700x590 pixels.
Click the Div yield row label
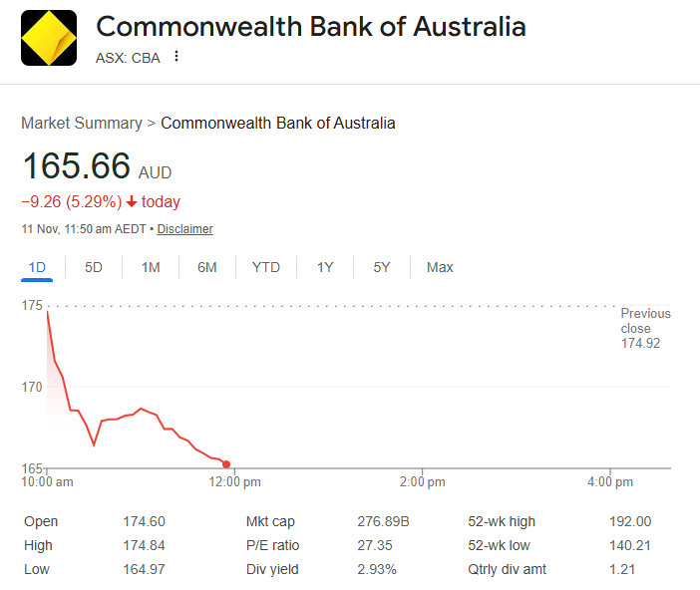[271, 569]
